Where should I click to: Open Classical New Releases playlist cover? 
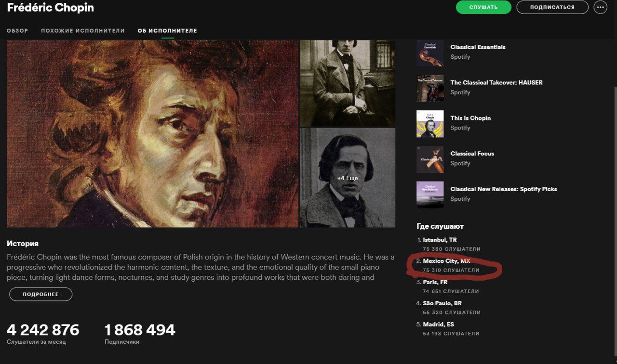tap(430, 195)
